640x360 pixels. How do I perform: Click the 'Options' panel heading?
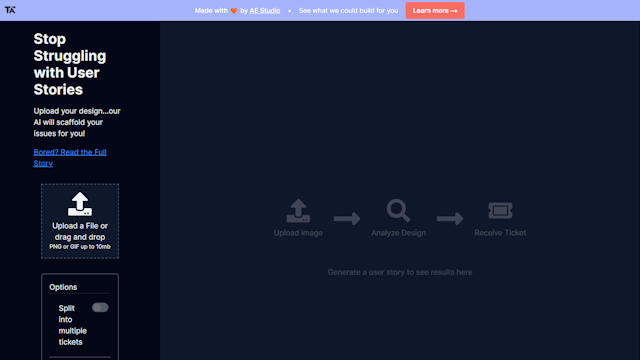click(x=63, y=287)
